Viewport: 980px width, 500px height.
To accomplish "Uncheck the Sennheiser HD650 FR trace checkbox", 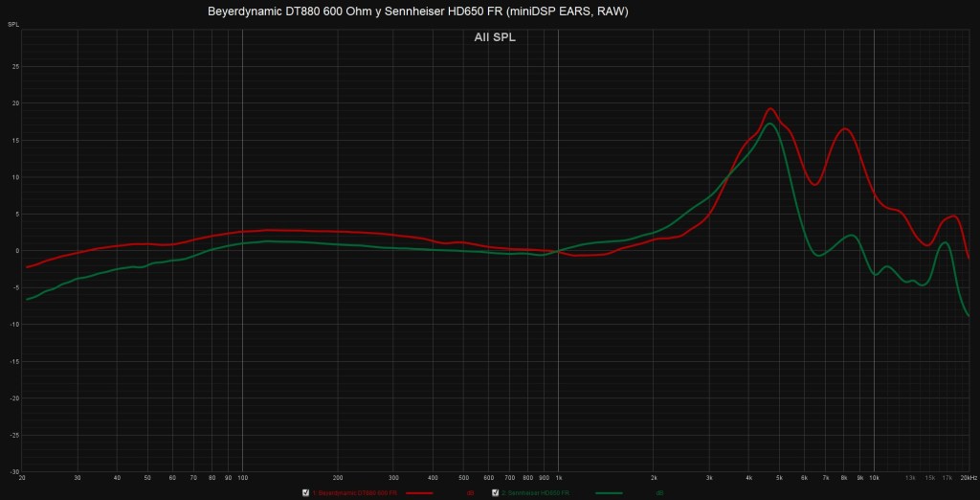I will (x=495, y=492).
